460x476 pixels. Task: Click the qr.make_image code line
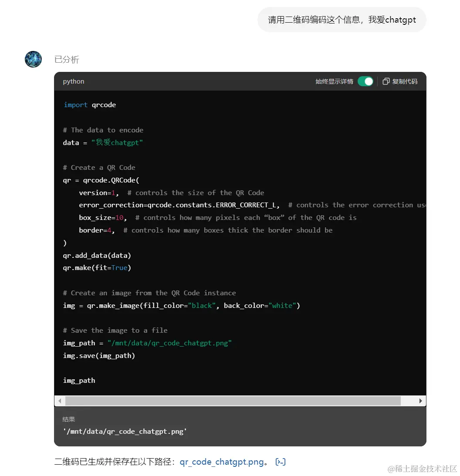tap(181, 305)
